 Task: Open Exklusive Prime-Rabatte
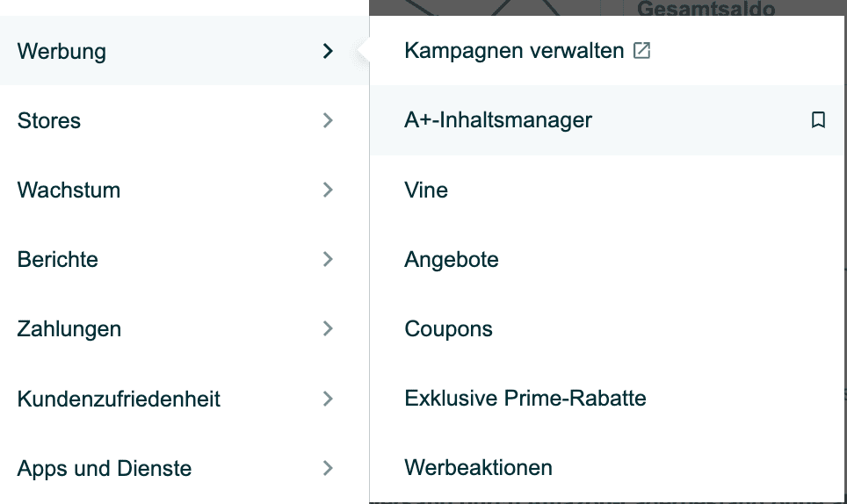[x=525, y=399]
